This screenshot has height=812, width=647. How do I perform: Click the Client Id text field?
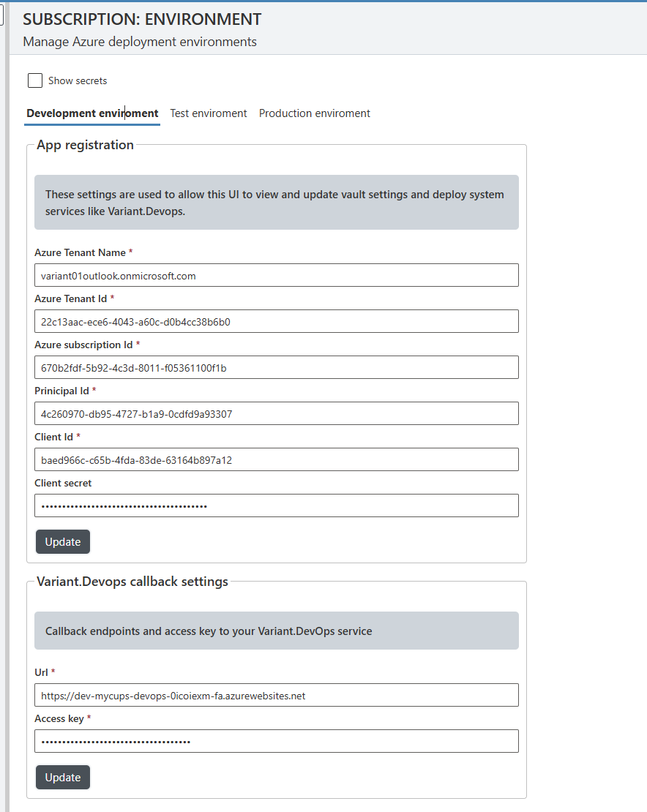[276, 459]
